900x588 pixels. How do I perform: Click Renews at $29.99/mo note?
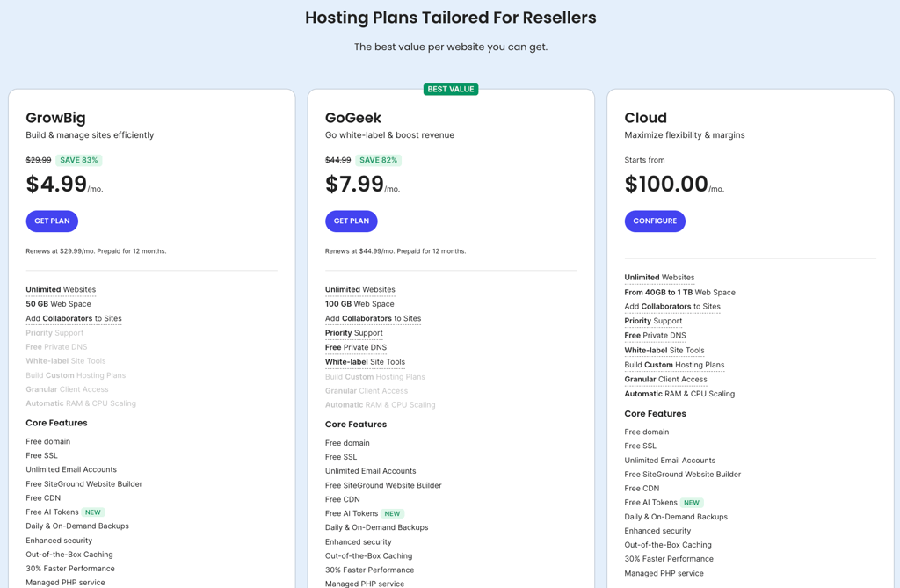[96, 251]
